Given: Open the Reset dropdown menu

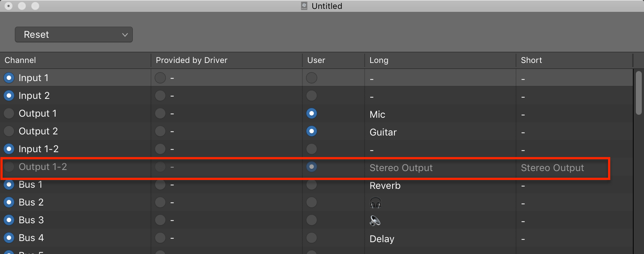Looking at the screenshot, I should (74, 34).
